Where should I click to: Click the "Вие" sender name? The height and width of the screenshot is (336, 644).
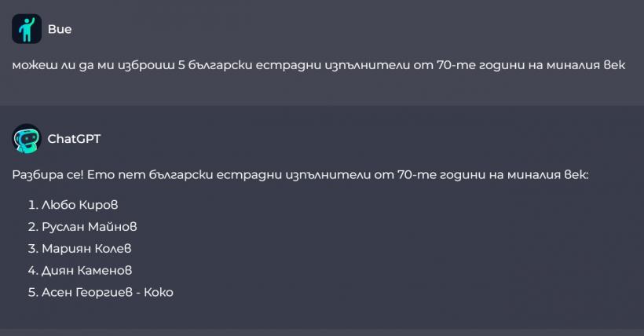(x=60, y=29)
